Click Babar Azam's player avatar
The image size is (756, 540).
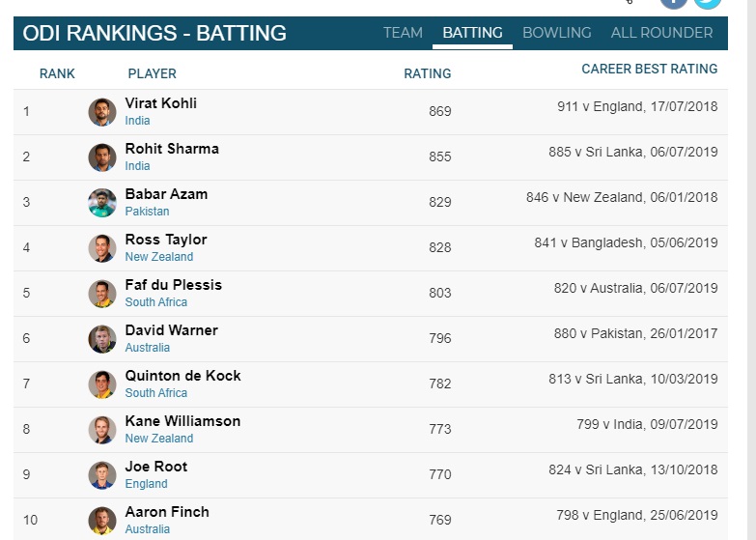click(x=102, y=203)
